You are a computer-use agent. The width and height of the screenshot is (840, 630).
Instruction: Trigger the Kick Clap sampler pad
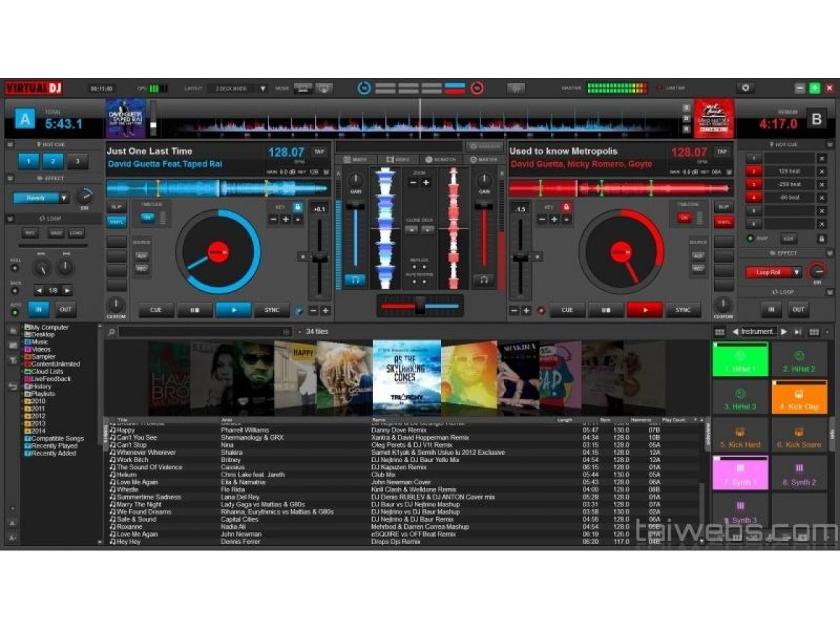[x=799, y=397]
